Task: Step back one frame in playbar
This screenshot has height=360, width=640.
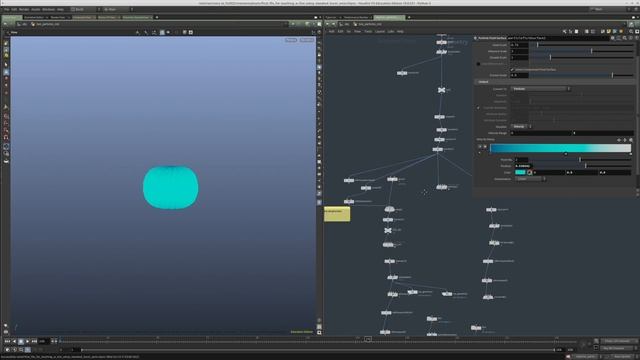Action: (x=14, y=341)
